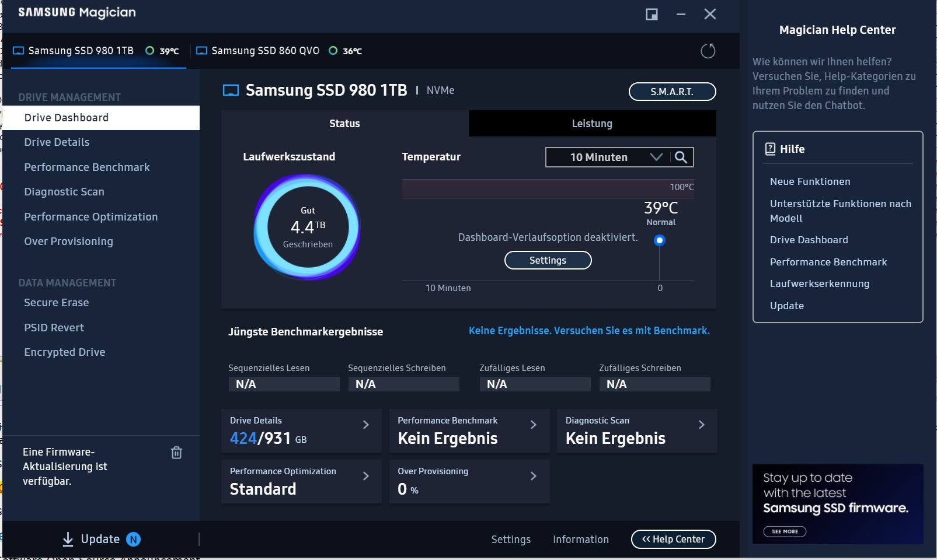
Task: Click the 424/931 GB capacity value
Action: point(268,438)
